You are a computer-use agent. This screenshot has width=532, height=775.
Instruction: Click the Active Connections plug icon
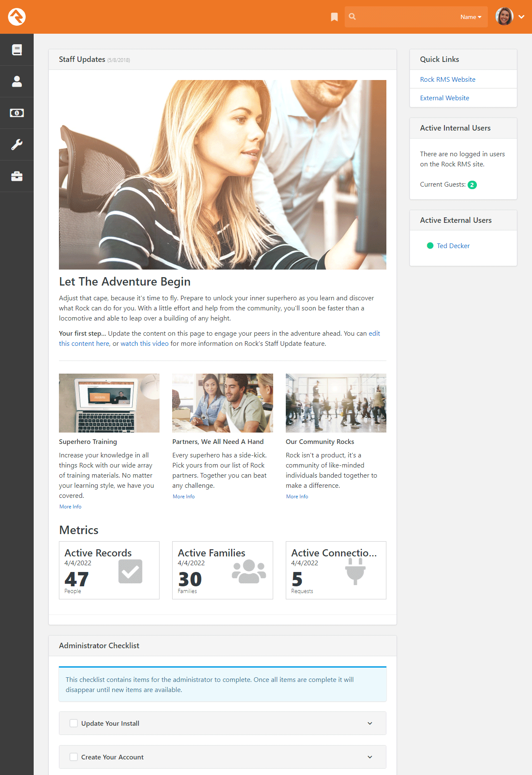point(355,572)
